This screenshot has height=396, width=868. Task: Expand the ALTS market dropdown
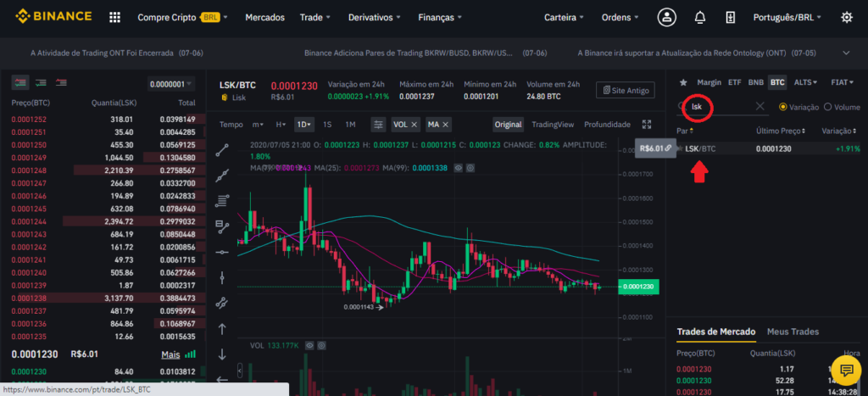(805, 82)
